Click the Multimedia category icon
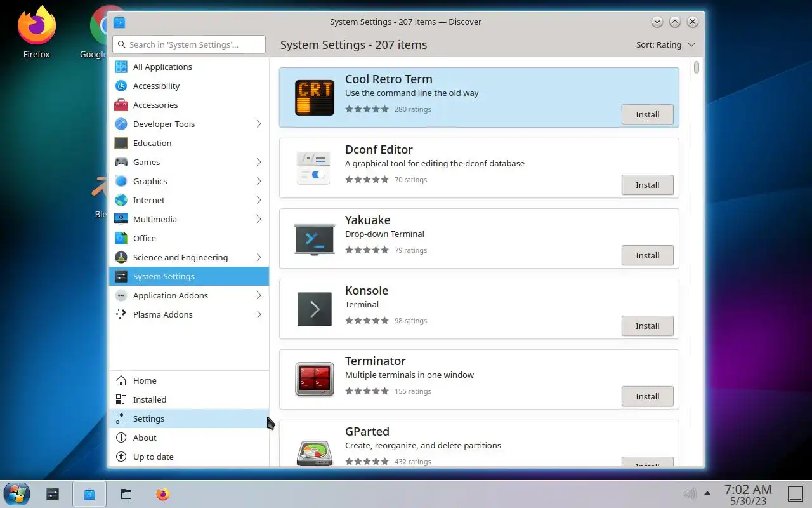Viewport: 812px width, 508px height. tap(121, 219)
